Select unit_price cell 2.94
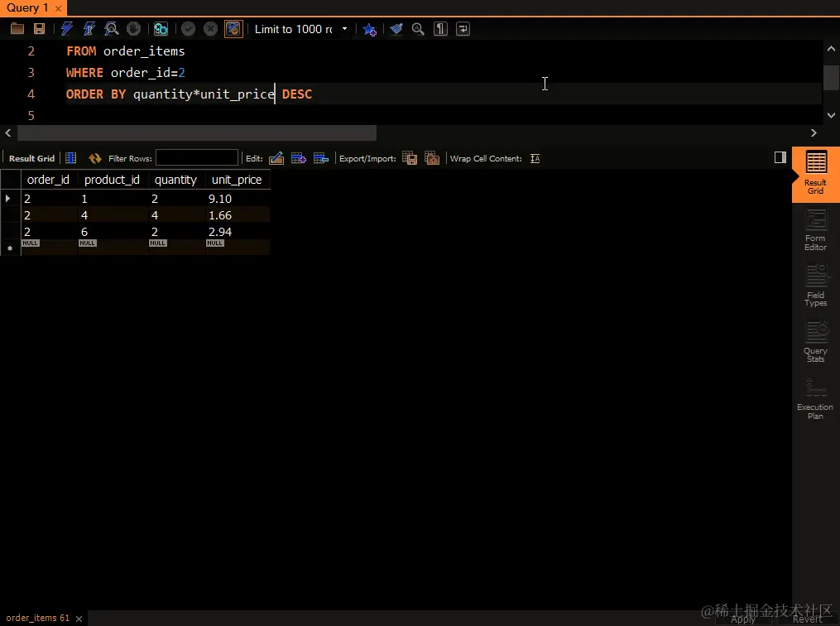Viewport: 840px width, 626px height. [x=238, y=232]
